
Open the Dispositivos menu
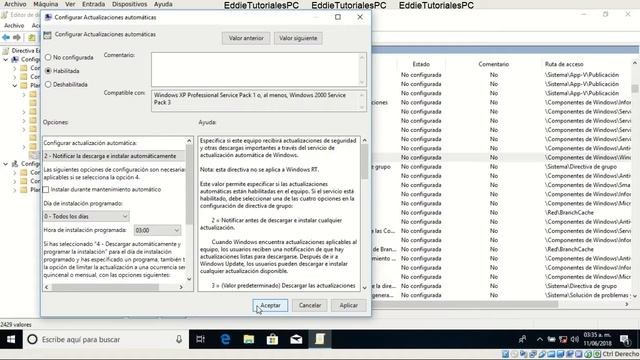tap(129, 4)
